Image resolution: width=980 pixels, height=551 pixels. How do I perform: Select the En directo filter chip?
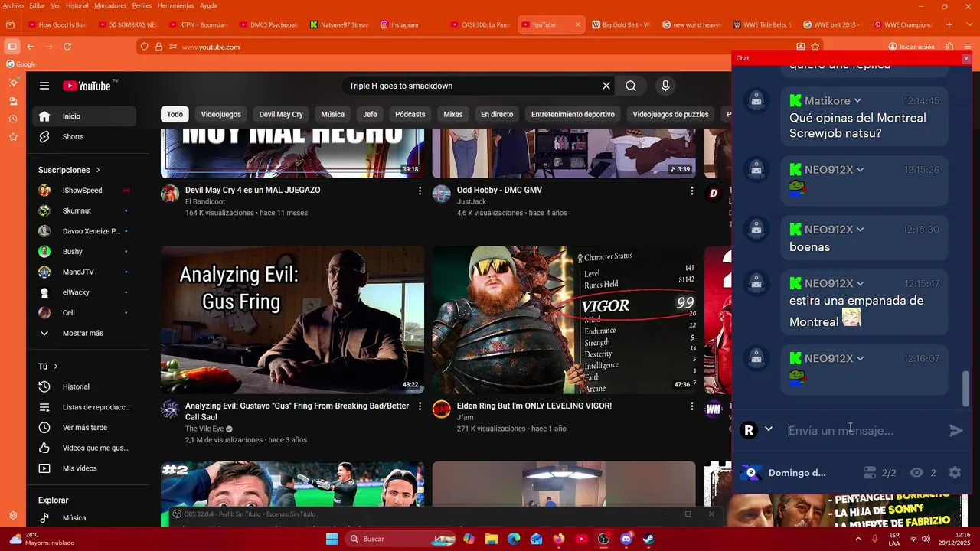point(497,114)
